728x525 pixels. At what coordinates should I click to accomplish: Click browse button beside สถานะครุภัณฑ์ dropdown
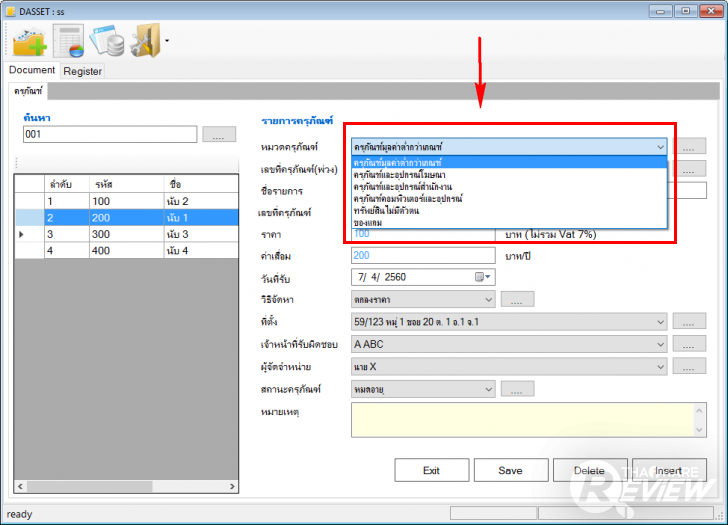click(517, 389)
